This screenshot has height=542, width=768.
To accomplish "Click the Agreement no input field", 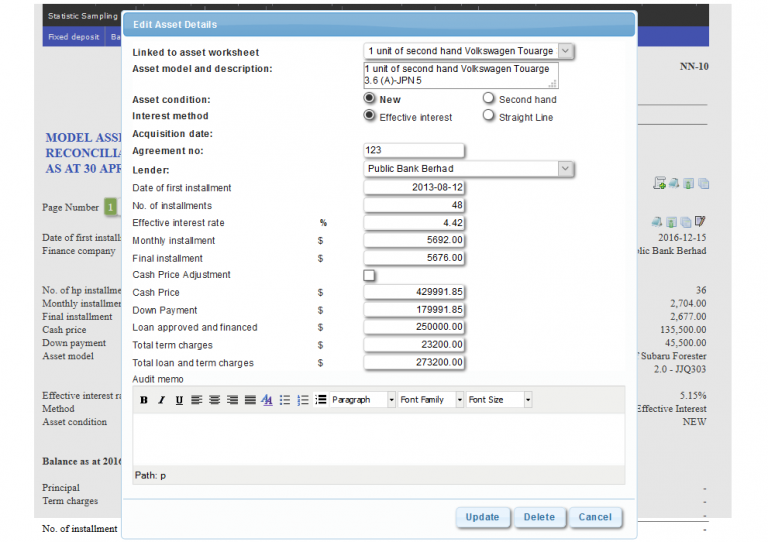I will [x=413, y=150].
